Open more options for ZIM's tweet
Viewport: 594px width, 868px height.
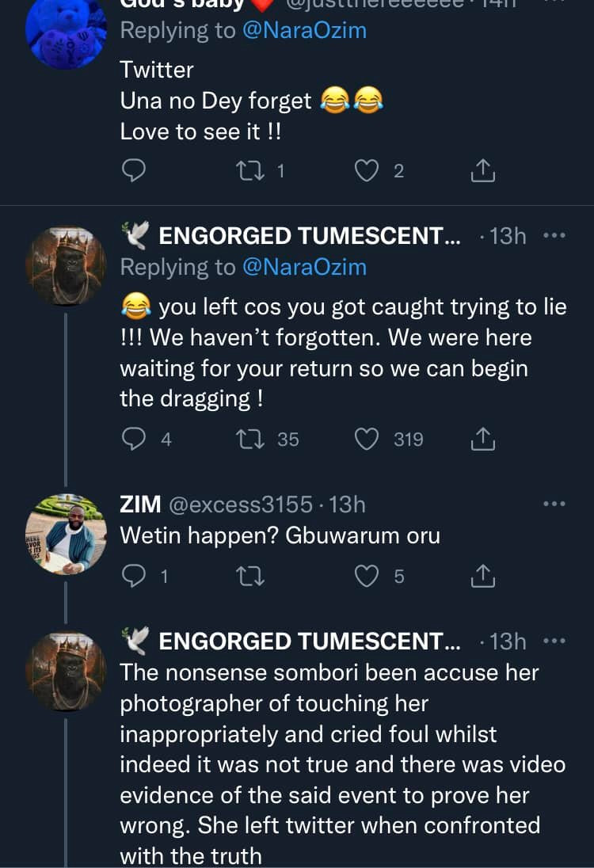point(554,504)
